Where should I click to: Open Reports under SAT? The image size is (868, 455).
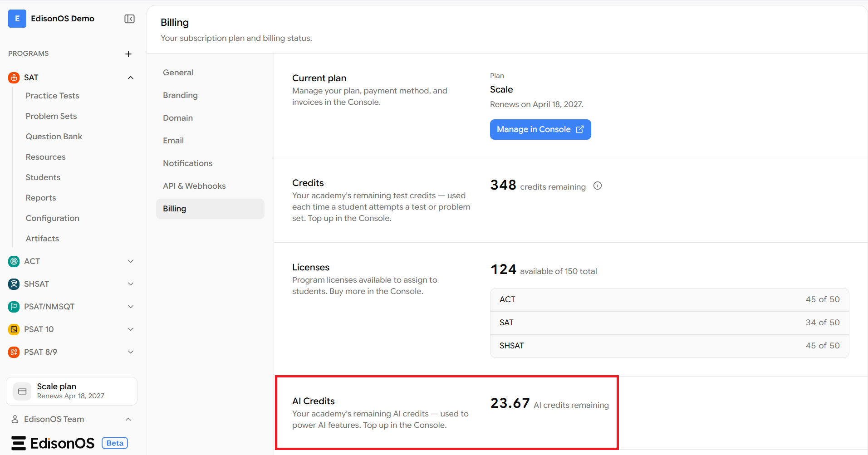[x=41, y=198]
